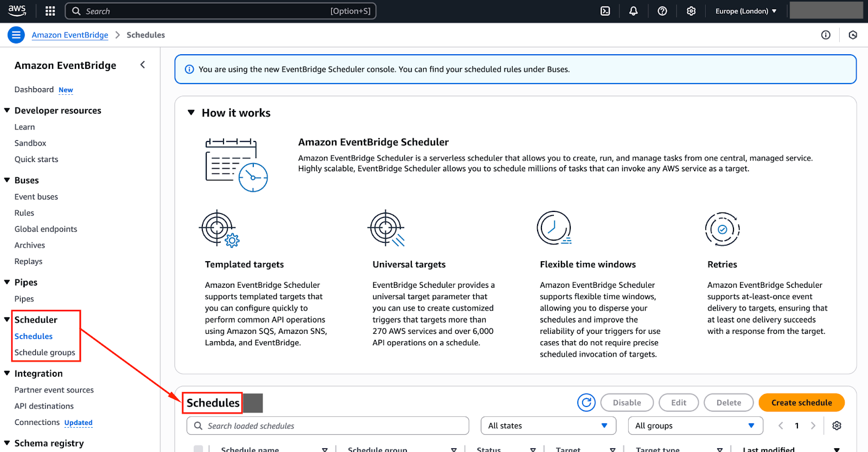Viewport: 868px width, 452px height.
Task: Open the settings gear in the top bar
Action: pos(691,11)
